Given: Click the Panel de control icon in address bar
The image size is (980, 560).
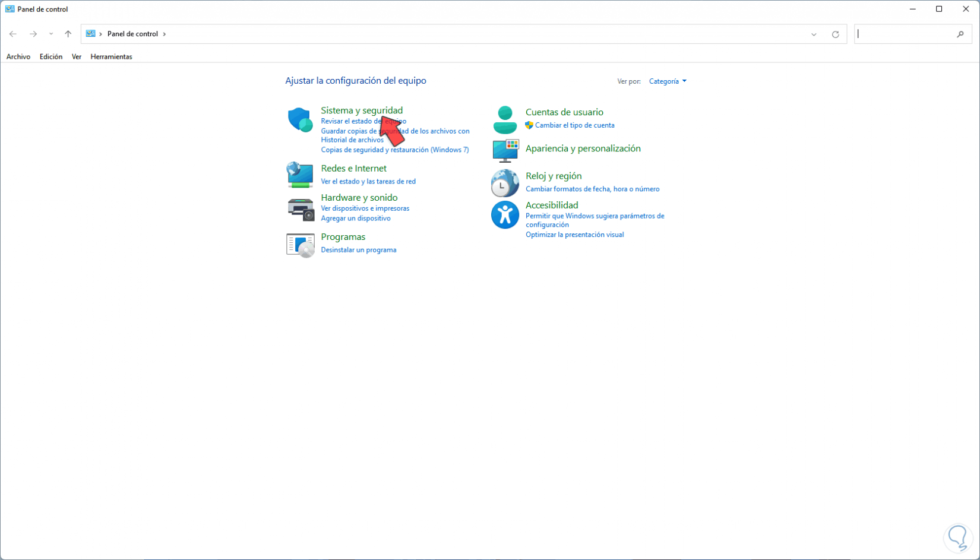Looking at the screenshot, I should (91, 34).
